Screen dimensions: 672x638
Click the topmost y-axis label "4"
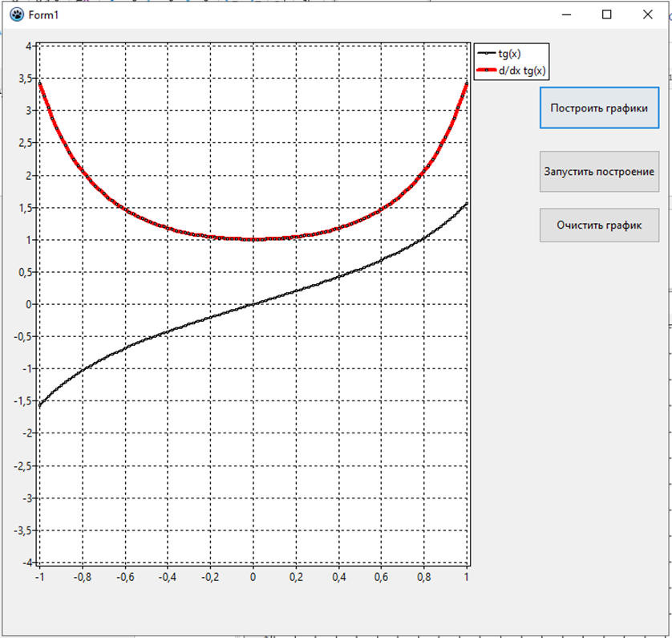[28, 46]
